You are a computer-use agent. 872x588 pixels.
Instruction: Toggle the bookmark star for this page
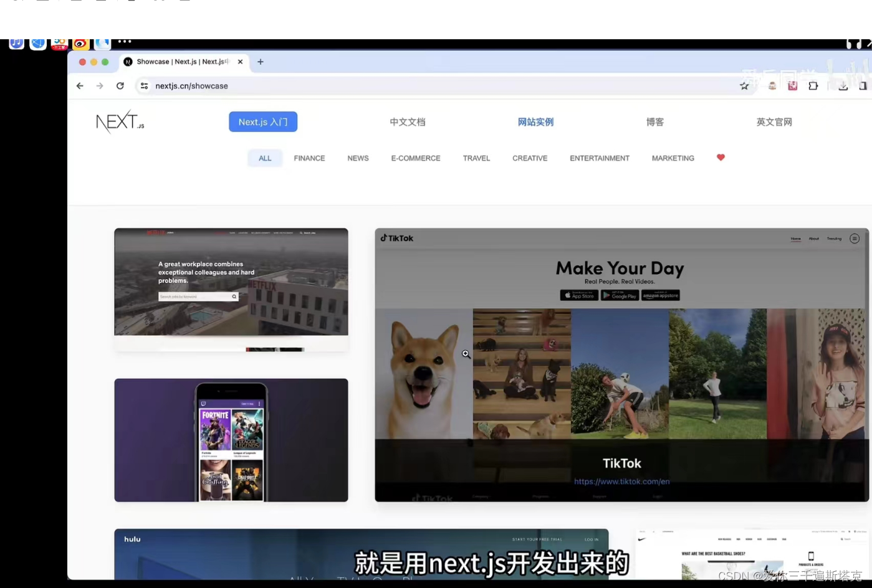coord(744,86)
